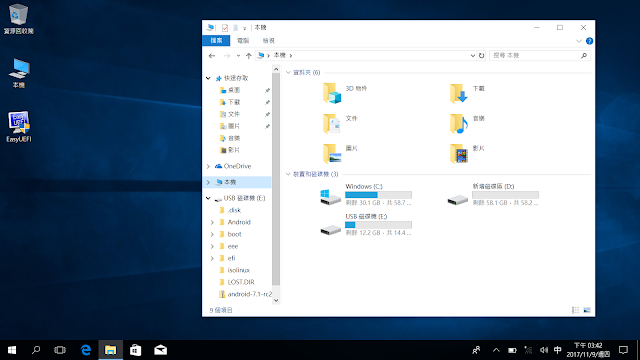Screen dimensions: 640x360
Task: Open the 文件 folder in main pane
Action: point(332,123)
